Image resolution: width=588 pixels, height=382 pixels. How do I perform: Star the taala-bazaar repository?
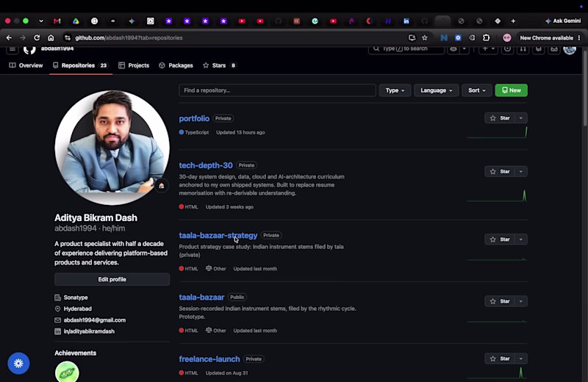pos(500,301)
